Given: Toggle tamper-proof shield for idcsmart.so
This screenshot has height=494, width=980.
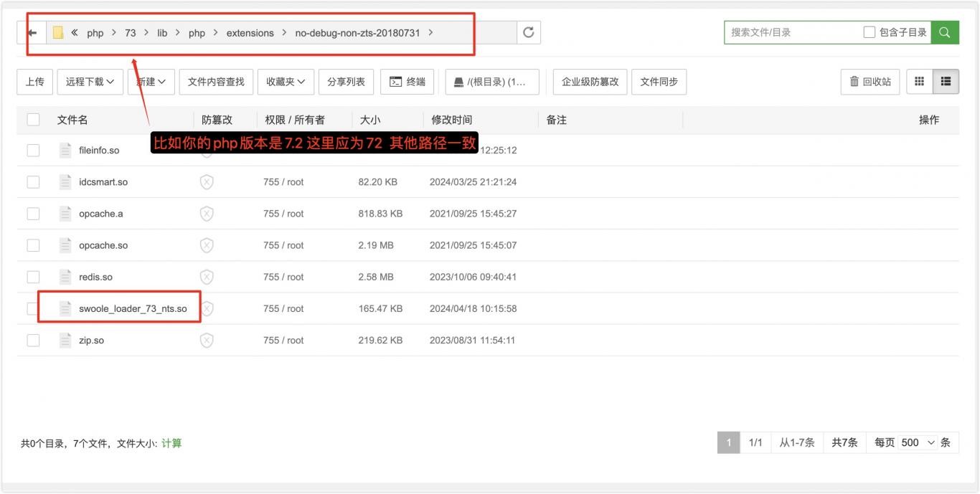Looking at the screenshot, I should point(207,182).
